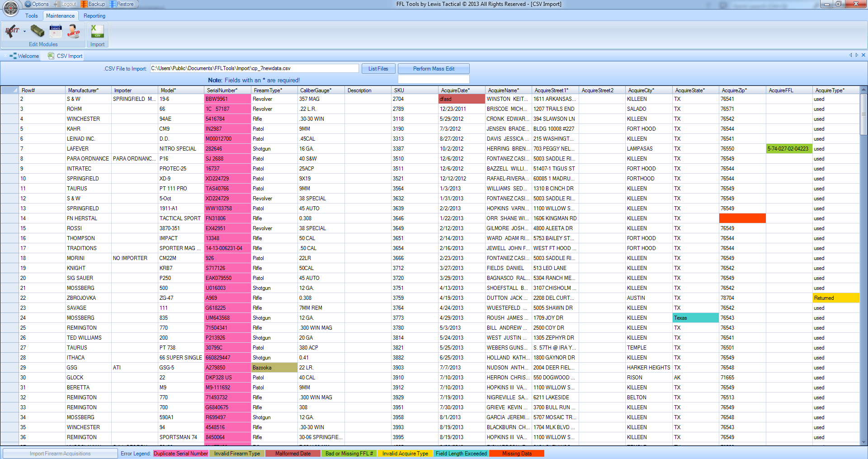Open the Edit firearm pistol module

click(12, 31)
